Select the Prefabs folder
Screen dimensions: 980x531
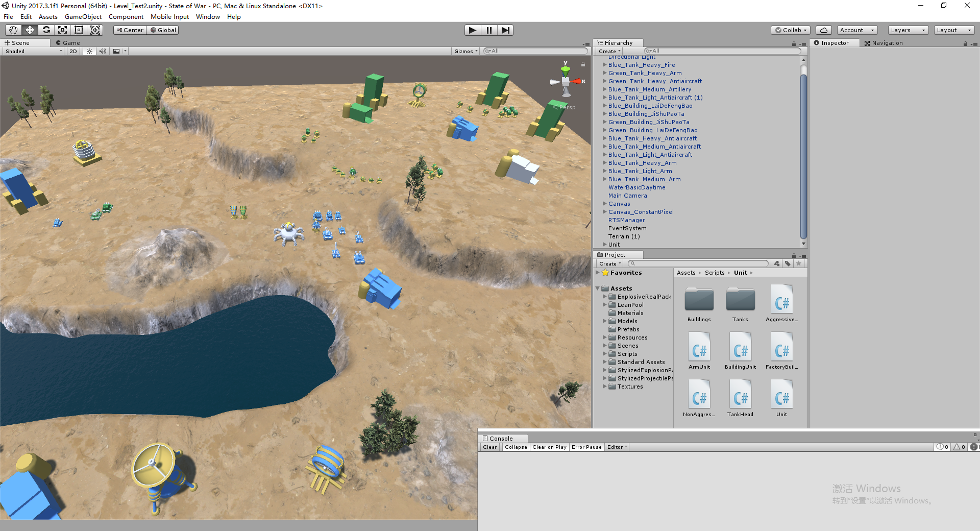pos(628,329)
